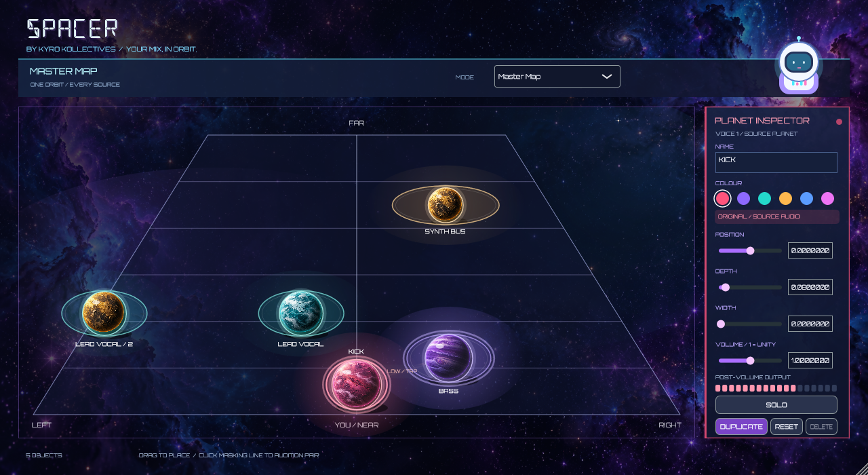Select the Synth Bus planet
Viewport: 868px width, 475px height.
(x=446, y=205)
